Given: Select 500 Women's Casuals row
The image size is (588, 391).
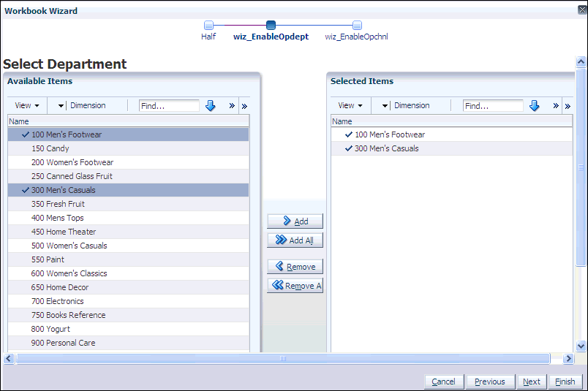Looking at the screenshot, I should tap(128, 246).
